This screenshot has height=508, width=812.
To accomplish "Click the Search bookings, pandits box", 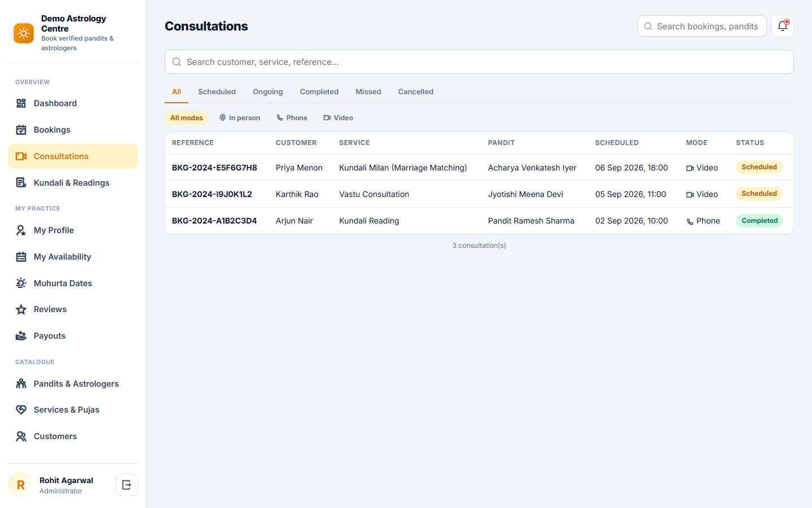I will click(702, 26).
